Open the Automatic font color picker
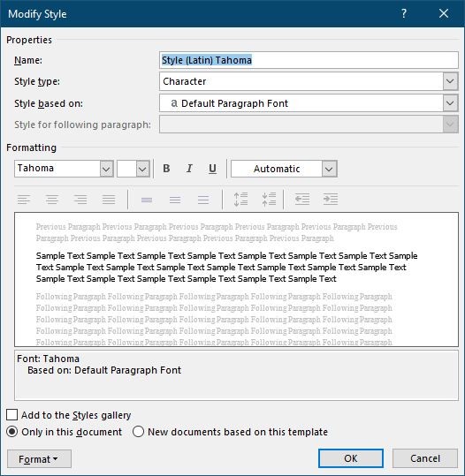This screenshot has height=476, width=465. 329,169
